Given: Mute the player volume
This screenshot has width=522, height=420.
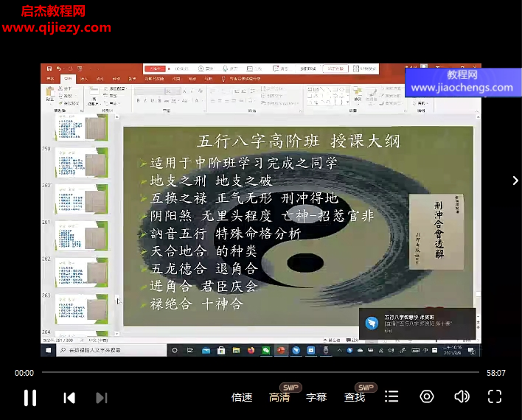Looking at the screenshot, I should point(462,396).
